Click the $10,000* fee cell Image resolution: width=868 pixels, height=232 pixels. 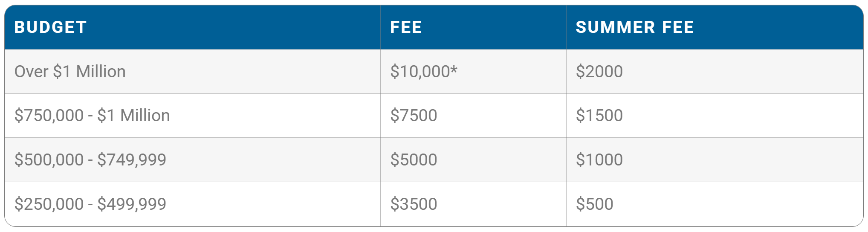tap(423, 72)
